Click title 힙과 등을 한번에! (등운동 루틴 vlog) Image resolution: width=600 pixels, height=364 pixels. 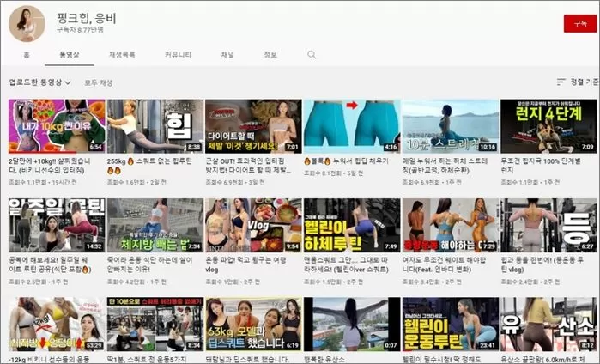(x=542, y=264)
